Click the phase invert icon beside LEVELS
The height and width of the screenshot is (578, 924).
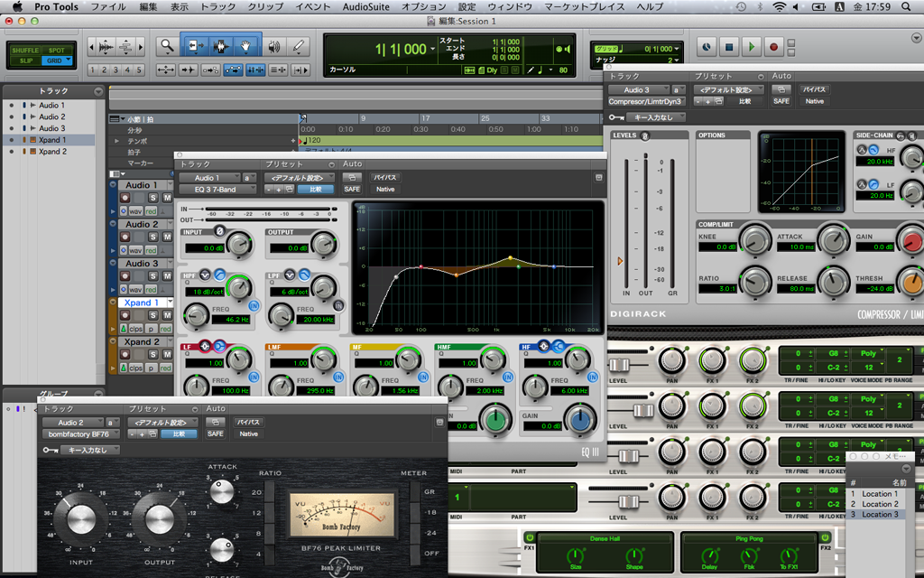click(x=644, y=135)
